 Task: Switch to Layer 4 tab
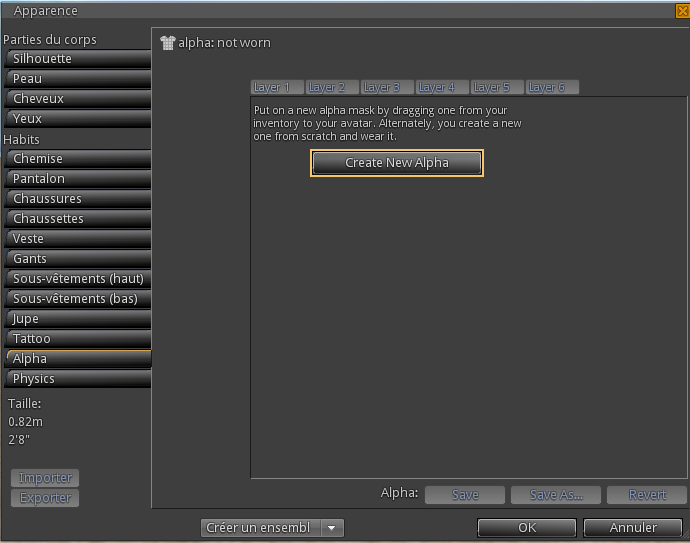(x=442, y=87)
